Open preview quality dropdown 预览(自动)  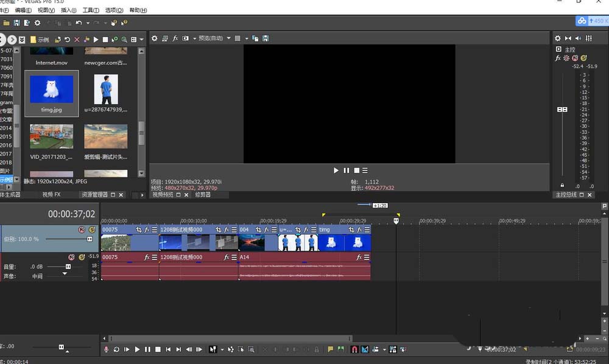coord(214,38)
